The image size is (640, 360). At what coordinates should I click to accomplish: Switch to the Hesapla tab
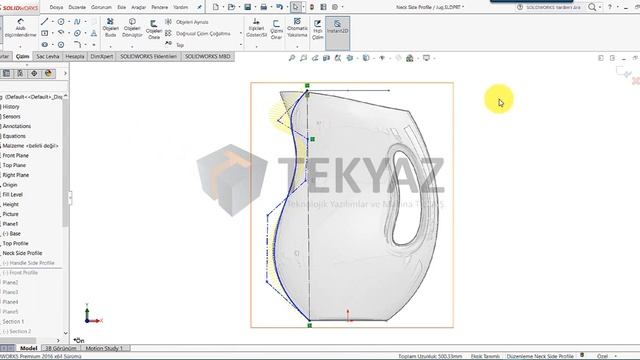coord(75,56)
